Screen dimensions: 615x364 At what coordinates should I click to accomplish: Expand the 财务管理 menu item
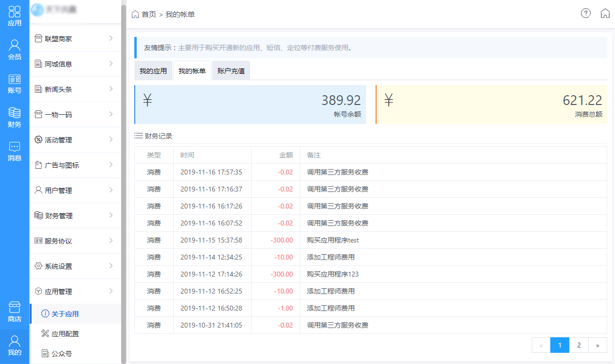(x=75, y=216)
